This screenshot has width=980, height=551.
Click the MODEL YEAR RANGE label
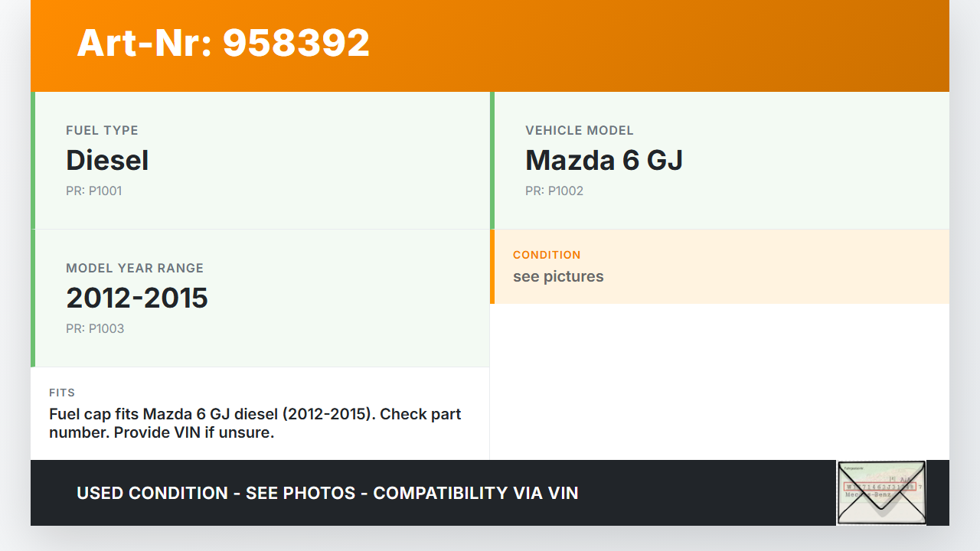[135, 268]
